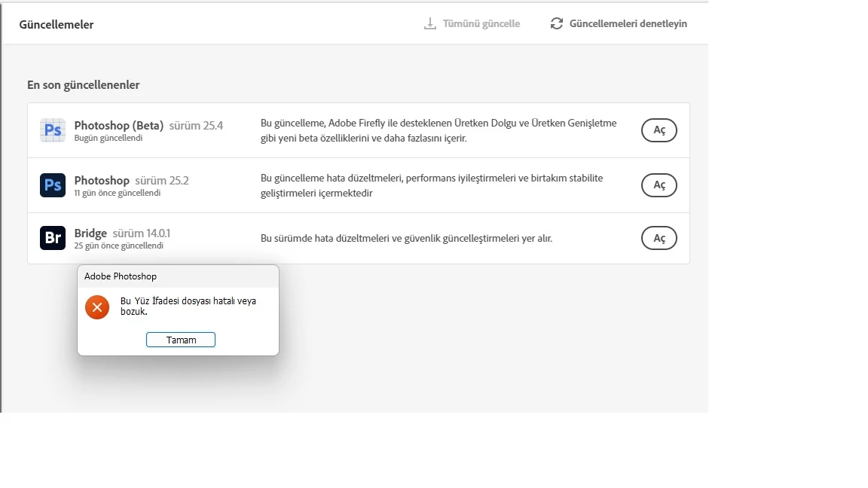Open Bridge with its Aç button
This screenshot has width=868, height=488.
coord(659,238)
